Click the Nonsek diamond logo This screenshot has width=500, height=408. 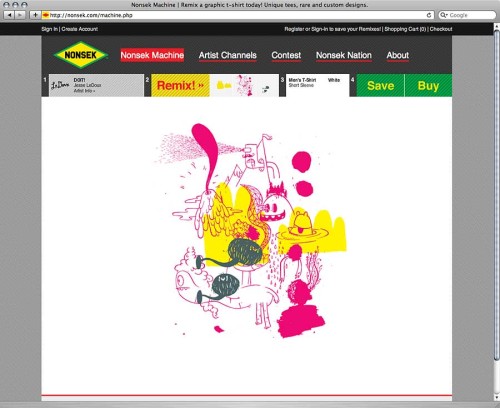click(81, 55)
